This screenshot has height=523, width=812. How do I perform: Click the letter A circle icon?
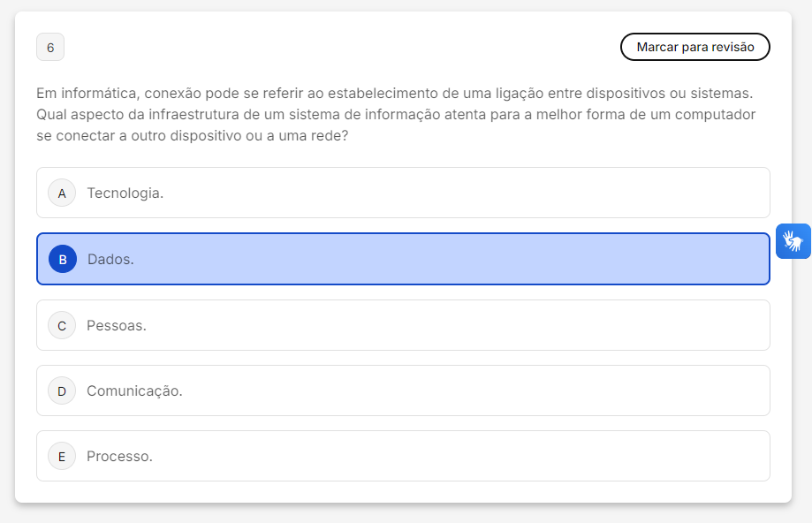62,193
